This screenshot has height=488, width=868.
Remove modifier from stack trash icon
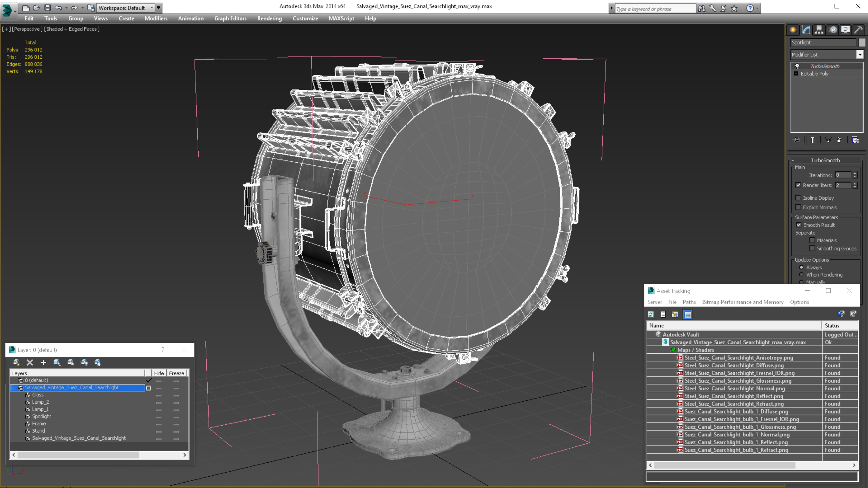(x=839, y=140)
